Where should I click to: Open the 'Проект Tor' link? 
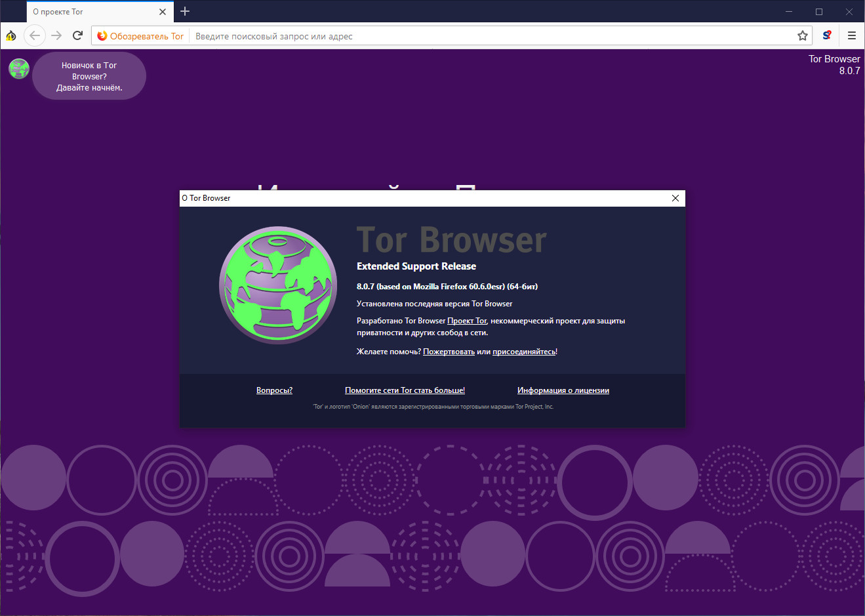coord(467,321)
